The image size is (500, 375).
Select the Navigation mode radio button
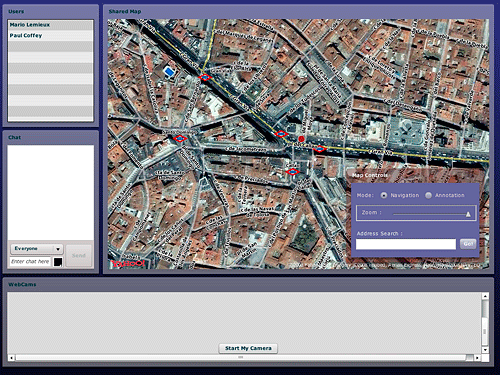(384, 195)
